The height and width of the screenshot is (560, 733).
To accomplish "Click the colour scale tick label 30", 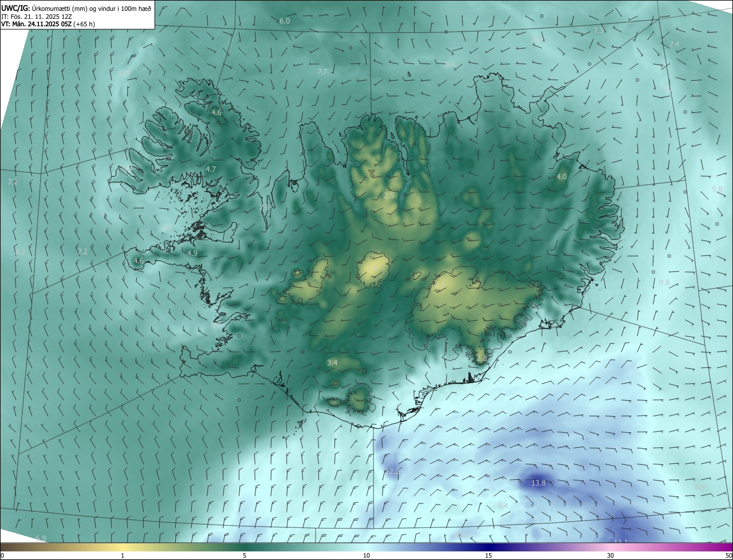I will click(x=610, y=555).
